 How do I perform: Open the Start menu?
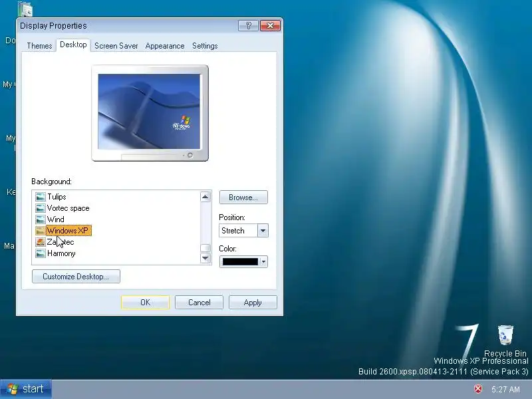[26, 389]
